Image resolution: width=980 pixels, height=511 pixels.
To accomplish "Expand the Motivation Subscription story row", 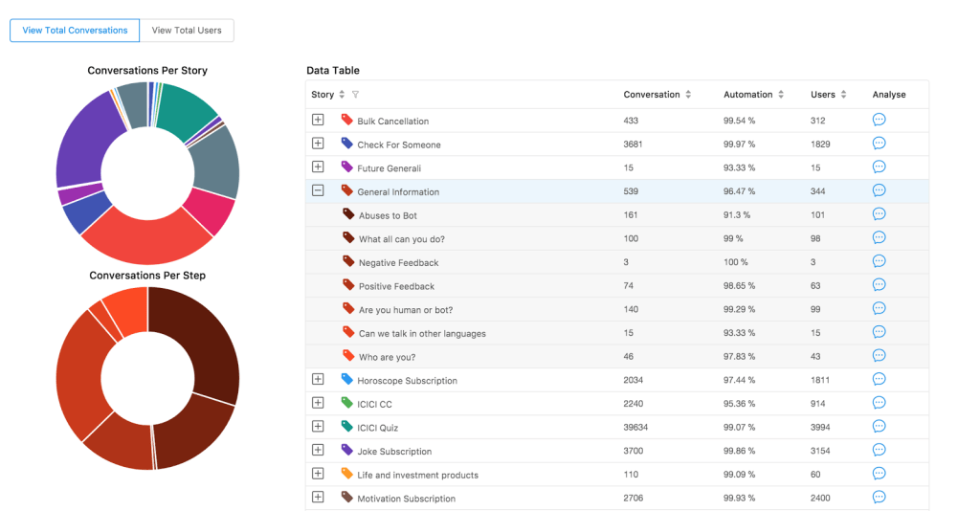I will click(318, 497).
